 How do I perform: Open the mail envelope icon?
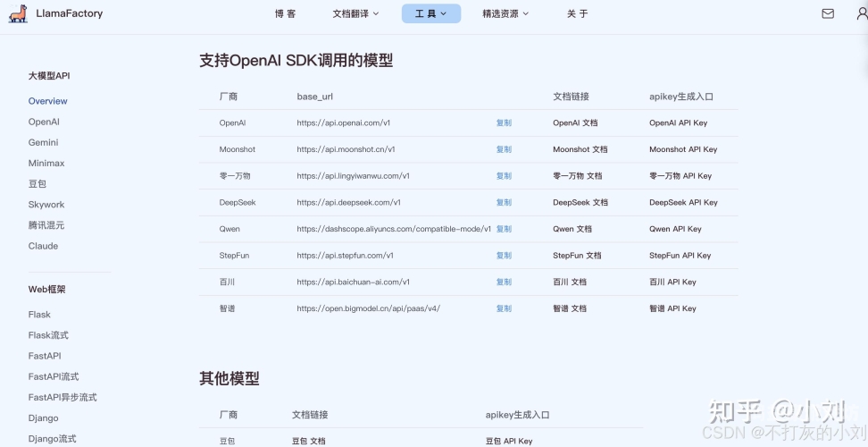(x=828, y=13)
